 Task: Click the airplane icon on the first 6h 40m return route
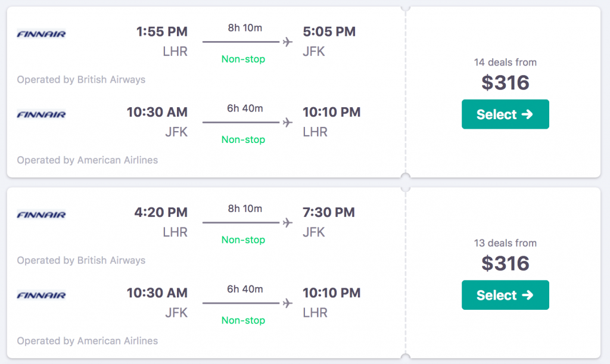[x=288, y=122]
